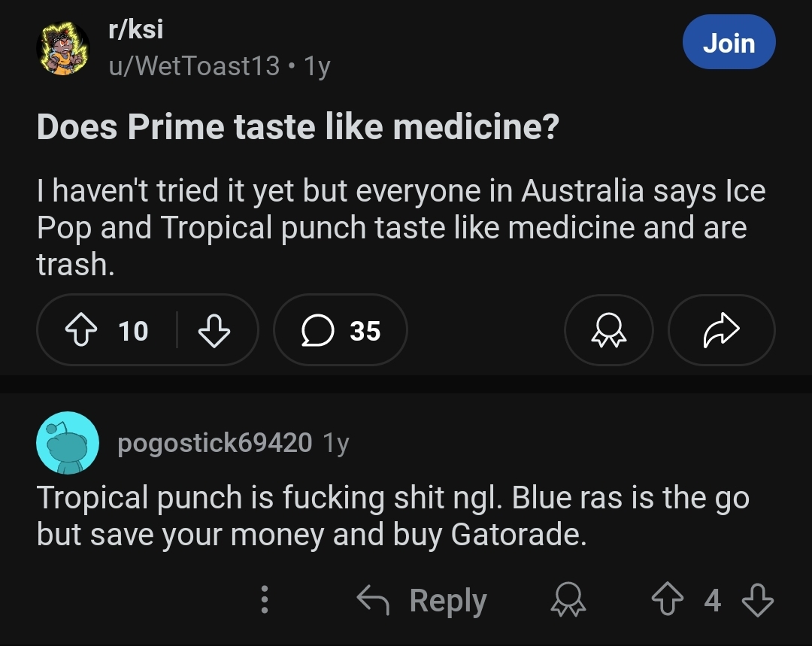Downvote the Prime medicine post

click(214, 331)
